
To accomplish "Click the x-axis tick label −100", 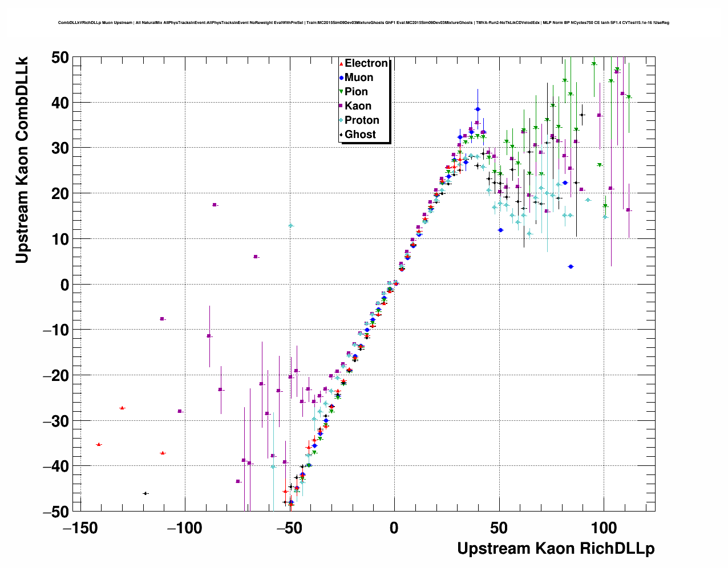I will pos(185,528).
